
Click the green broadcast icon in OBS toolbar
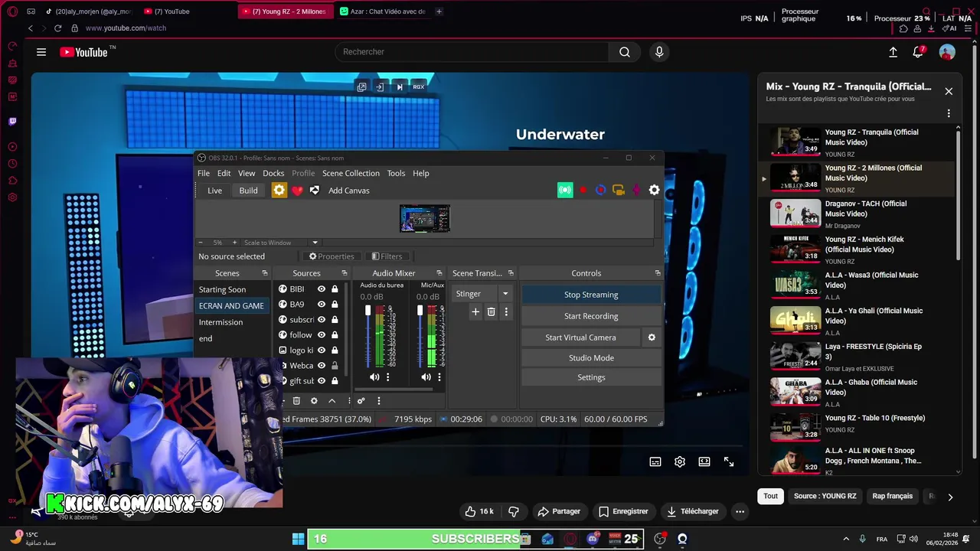[x=565, y=190]
